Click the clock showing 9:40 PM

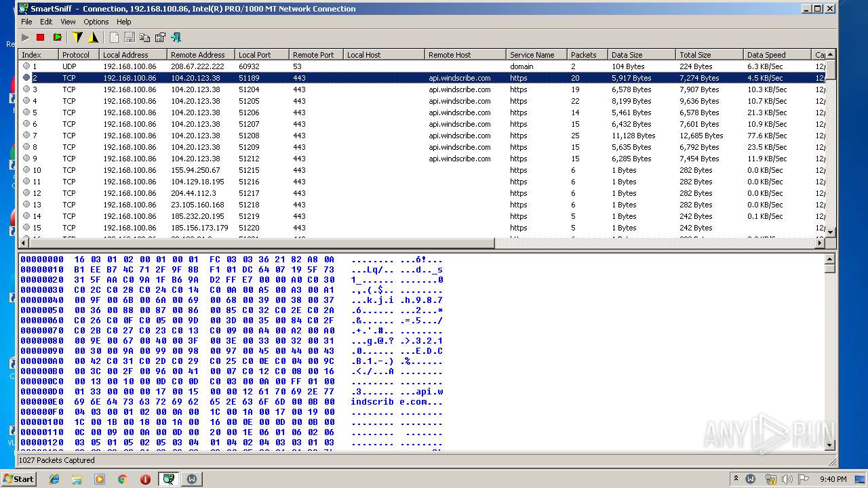(833, 479)
